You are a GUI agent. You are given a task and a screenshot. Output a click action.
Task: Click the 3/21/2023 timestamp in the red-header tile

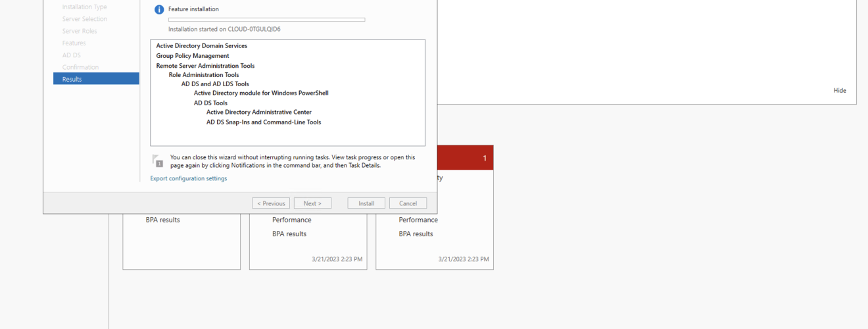464,259
